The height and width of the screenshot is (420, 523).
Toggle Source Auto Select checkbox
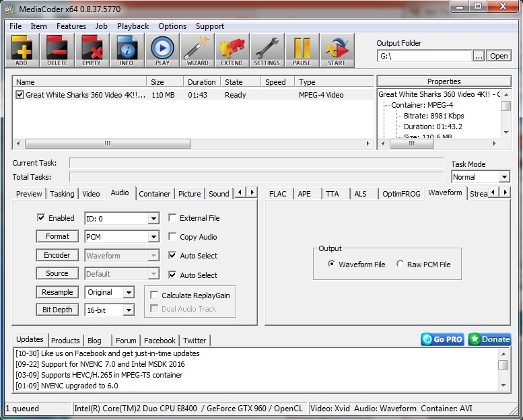coord(172,275)
